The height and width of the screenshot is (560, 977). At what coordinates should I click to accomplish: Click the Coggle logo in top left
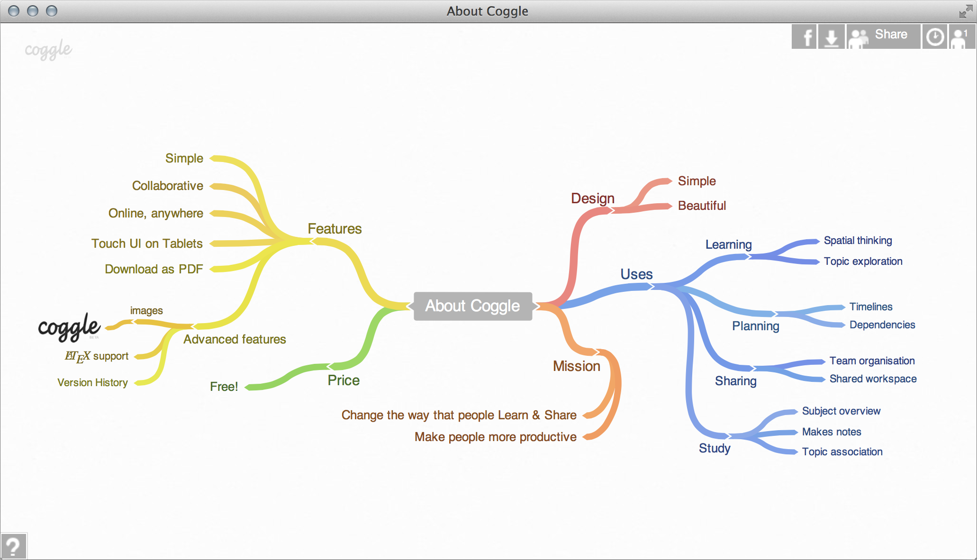[x=48, y=48]
